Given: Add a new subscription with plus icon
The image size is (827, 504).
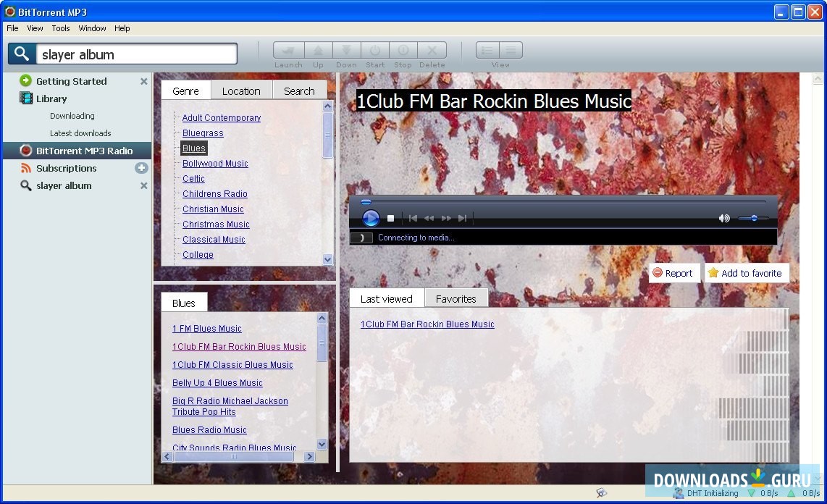Looking at the screenshot, I should 140,168.
